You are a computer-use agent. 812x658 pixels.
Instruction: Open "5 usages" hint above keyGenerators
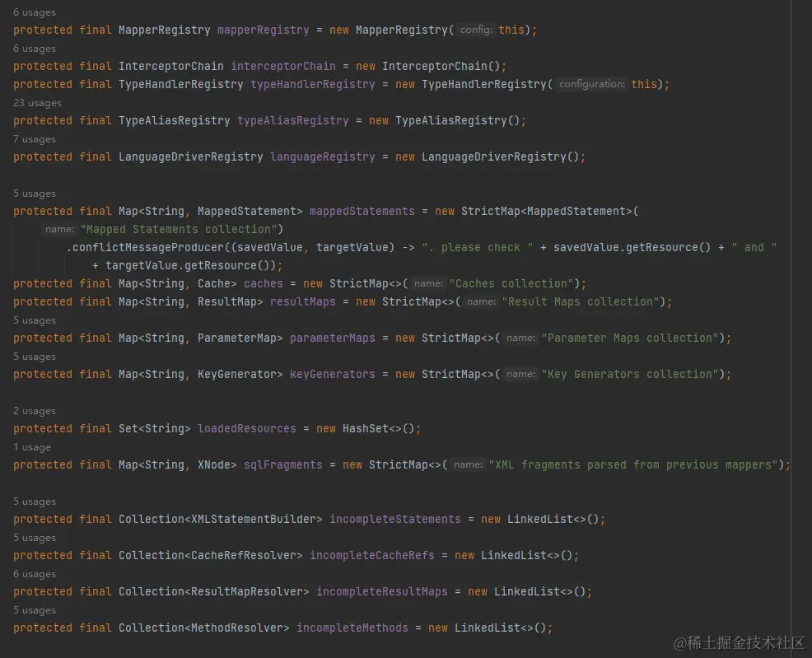[x=35, y=357]
